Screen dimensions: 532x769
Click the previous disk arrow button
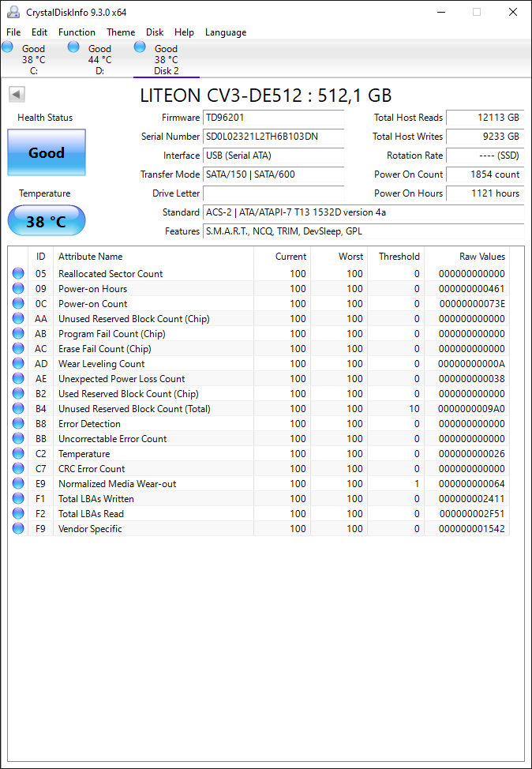pyautogui.click(x=17, y=94)
